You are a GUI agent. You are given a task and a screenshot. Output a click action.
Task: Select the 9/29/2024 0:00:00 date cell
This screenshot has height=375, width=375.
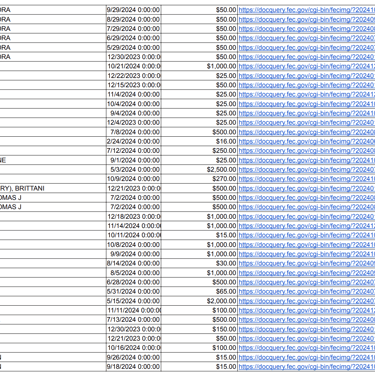tap(134, 10)
